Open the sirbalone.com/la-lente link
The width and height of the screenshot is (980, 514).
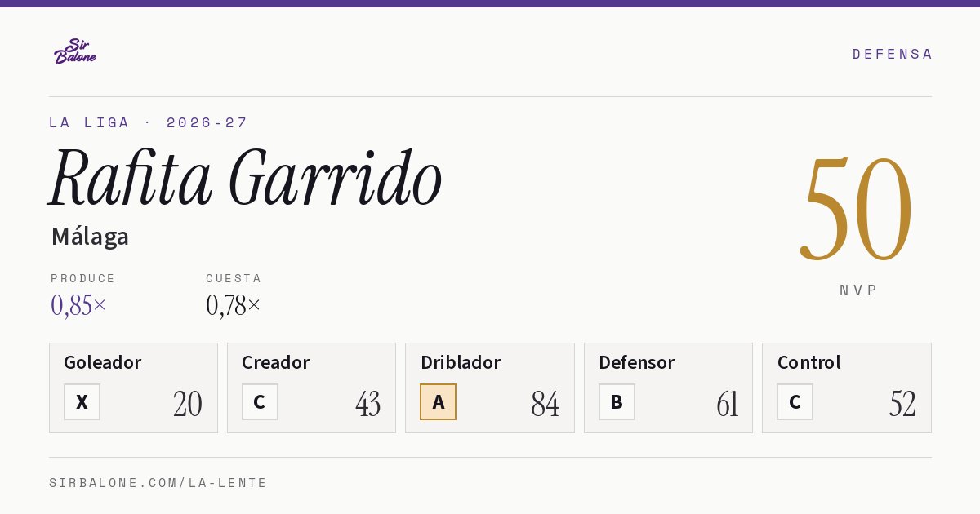[158, 483]
